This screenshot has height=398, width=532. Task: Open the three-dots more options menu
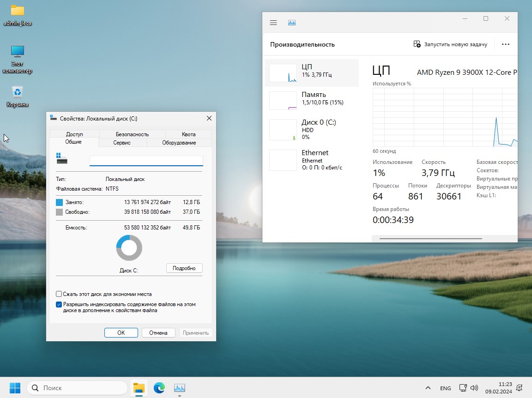click(505, 44)
